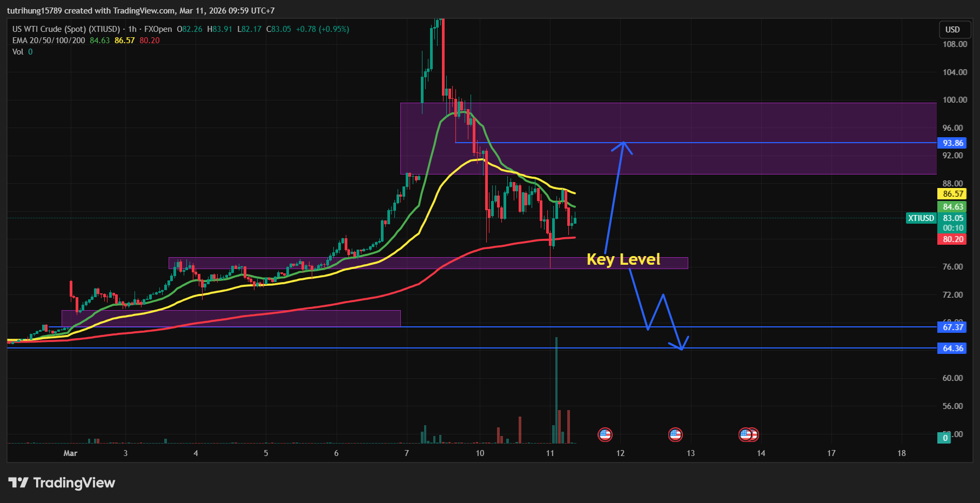Expand the EMA 20/50/100/200 indicator legend
The image size is (980, 503).
point(49,41)
